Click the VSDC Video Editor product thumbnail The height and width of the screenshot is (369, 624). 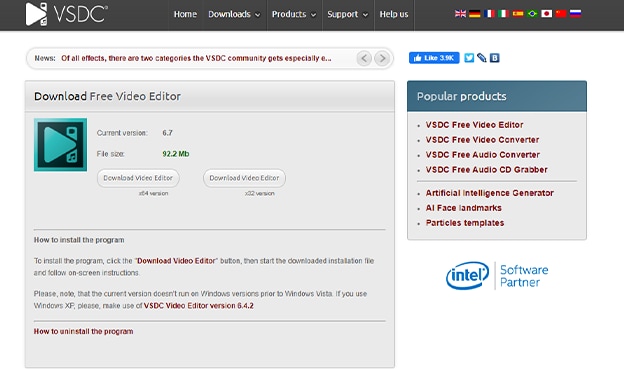pyautogui.click(x=60, y=144)
